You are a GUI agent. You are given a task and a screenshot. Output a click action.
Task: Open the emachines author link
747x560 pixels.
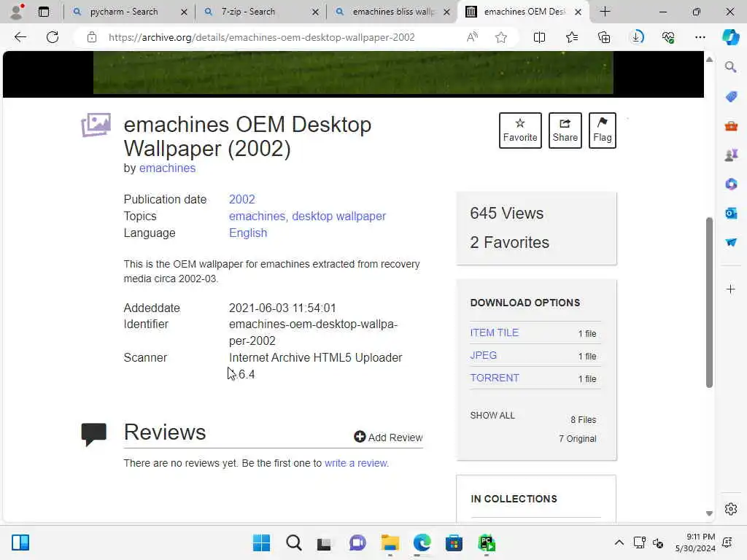click(167, 168)
